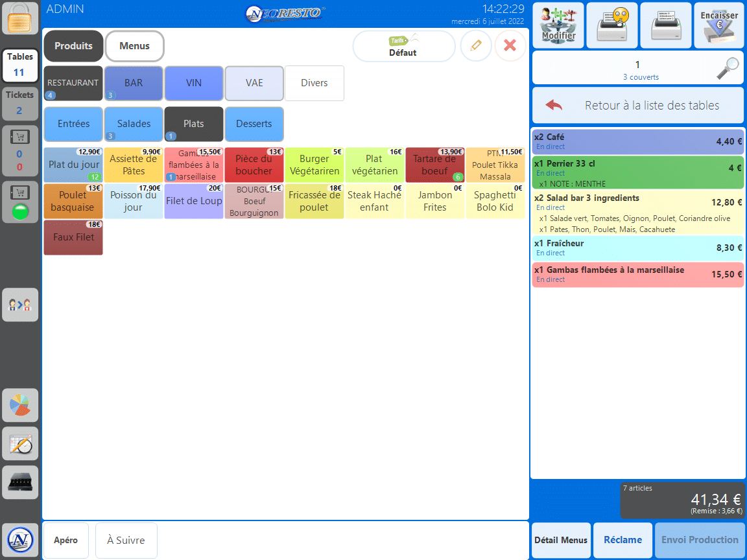Select the BAR category tab
747x560 pixels.
pos(134,83)
